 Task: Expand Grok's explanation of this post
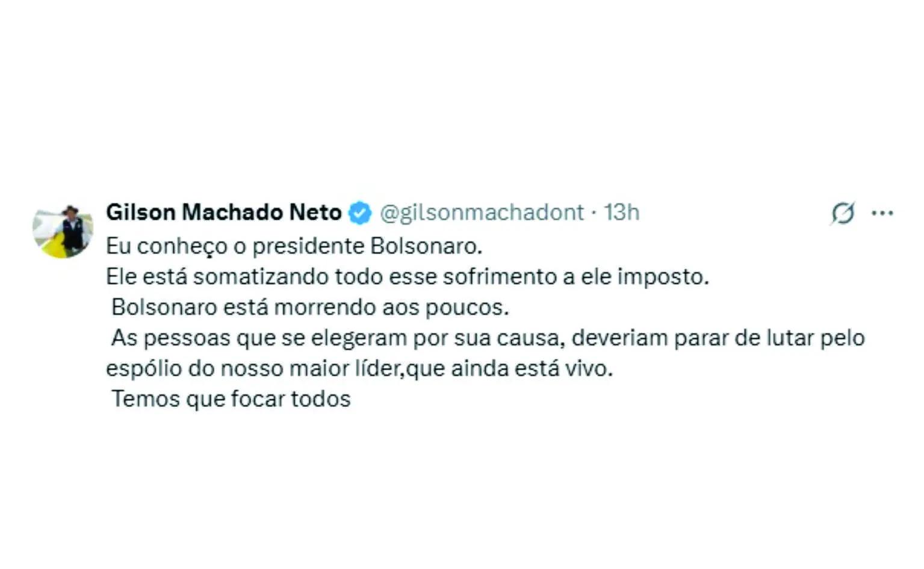(842, 213)
